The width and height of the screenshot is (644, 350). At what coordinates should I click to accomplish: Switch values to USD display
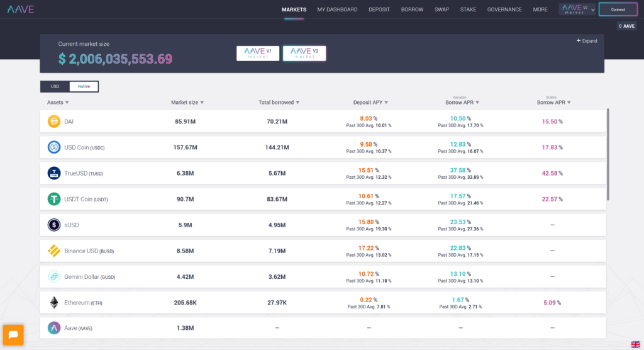55,86
